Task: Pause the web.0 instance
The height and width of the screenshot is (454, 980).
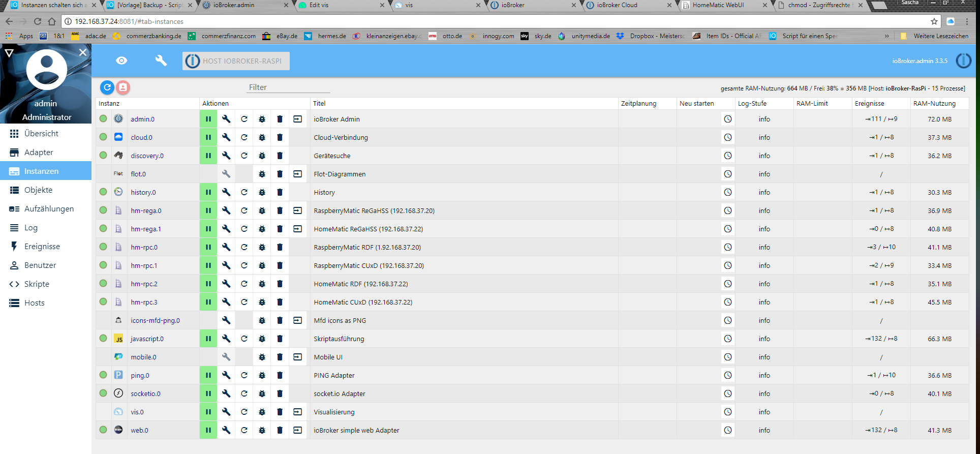Action: click(x=208, y=430)
